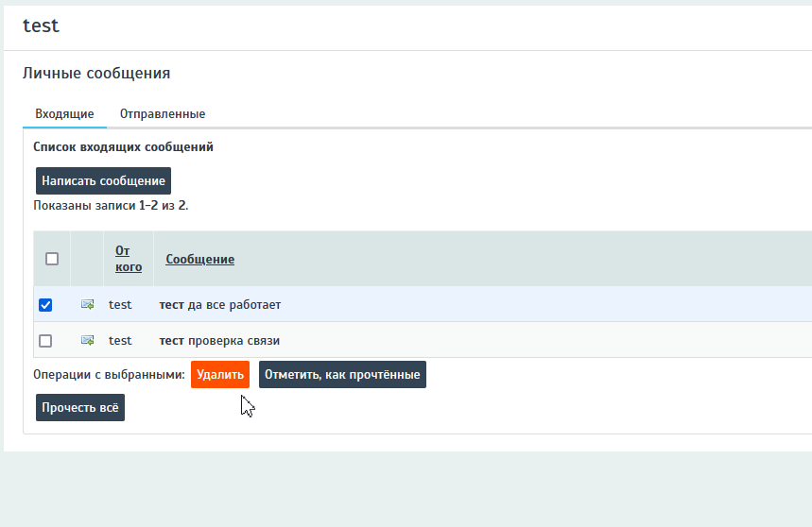Tick the checkbox for 'проверка связи' message
This screenshot has height=527, width=812.
[45, 341]
